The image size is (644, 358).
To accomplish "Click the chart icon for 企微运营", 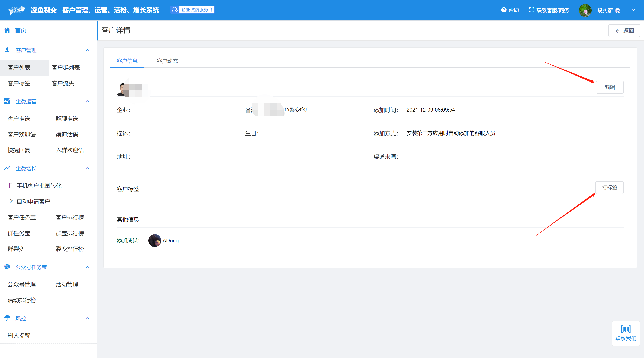I will coord(7,101).
